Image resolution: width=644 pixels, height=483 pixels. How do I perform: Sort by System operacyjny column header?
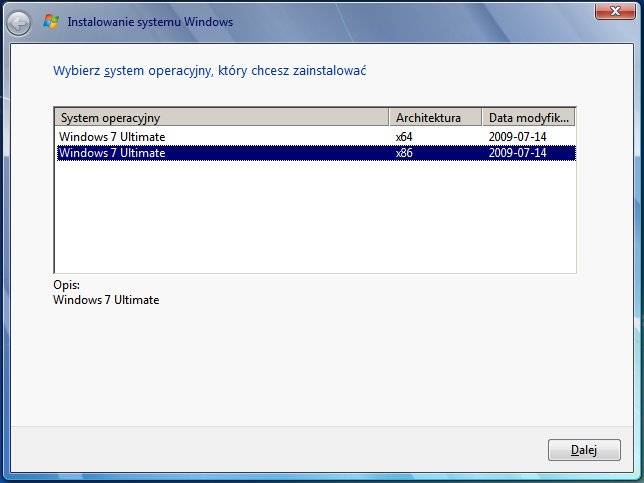pyautogui.click(x=221, y=118)
